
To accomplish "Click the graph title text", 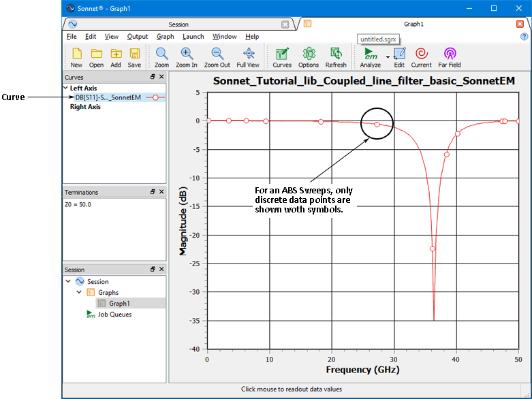I will pos(364,81).
